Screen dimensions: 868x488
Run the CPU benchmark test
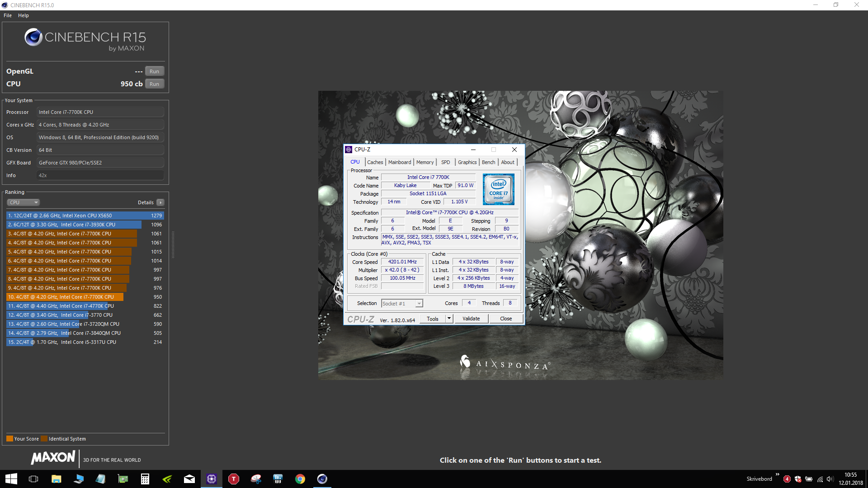[154, 84]
